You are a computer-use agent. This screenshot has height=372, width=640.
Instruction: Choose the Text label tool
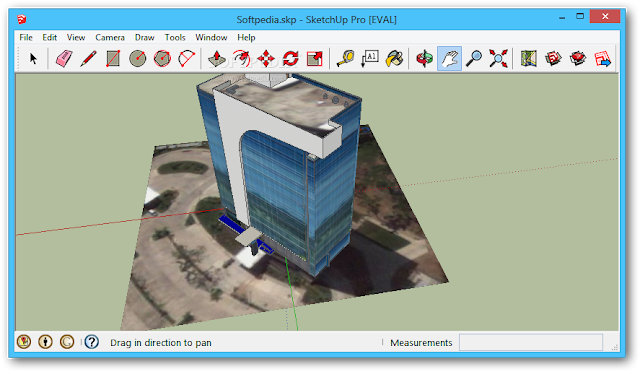[x=370, y=59]
